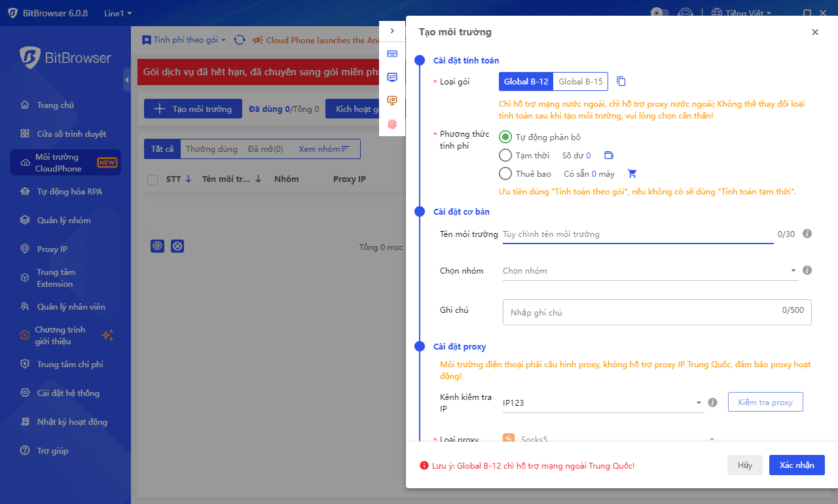Select Thuê bao radio button
The image size is (838, 504).
[x=505, y=174]
